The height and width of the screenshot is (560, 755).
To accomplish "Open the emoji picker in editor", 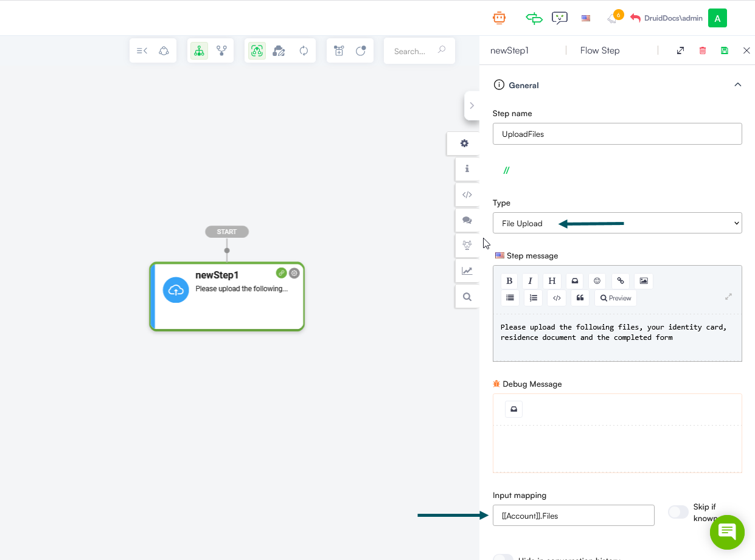I will click(597, 281).
